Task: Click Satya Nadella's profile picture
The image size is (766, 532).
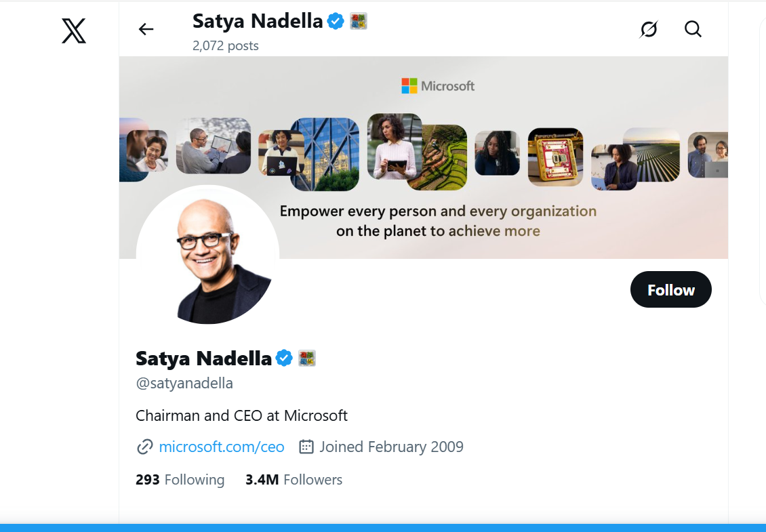Action: pos(208,255)
